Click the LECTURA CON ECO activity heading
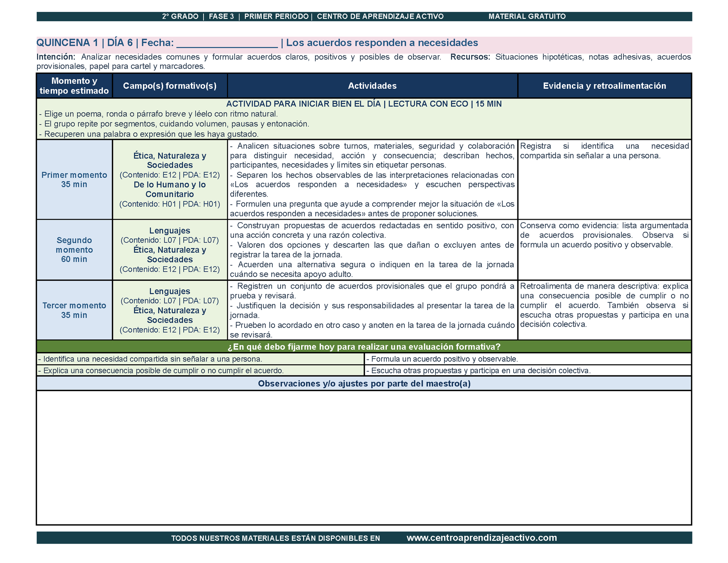The width and height of the screenshot is (728, 563). coord(364,104)
